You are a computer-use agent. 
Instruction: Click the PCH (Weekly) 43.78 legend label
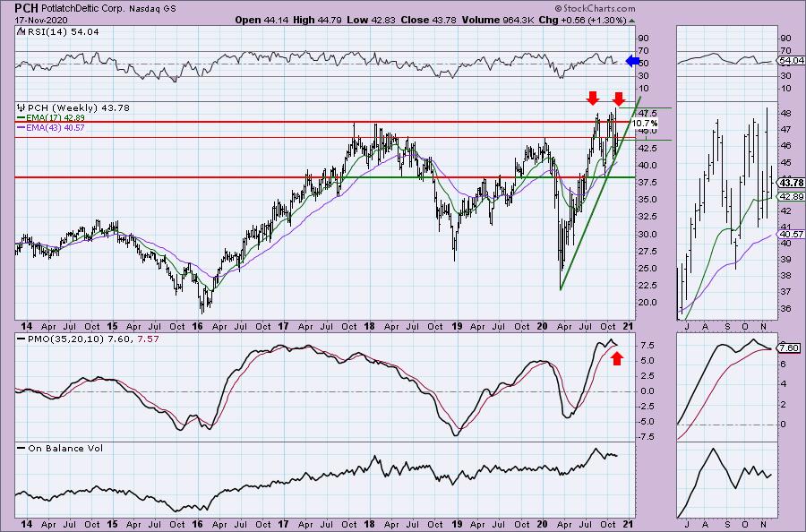click(79, 108)
